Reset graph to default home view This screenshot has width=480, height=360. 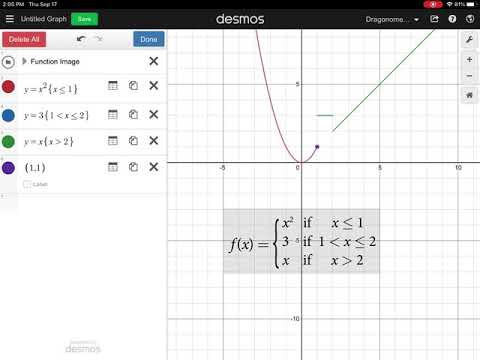coord(469,95)
